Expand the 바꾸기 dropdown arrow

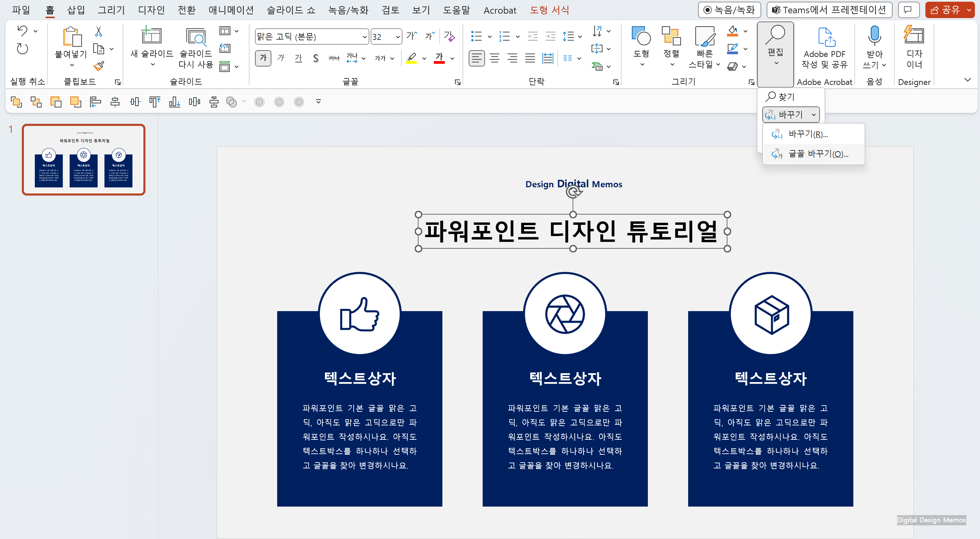coord(813,115)
